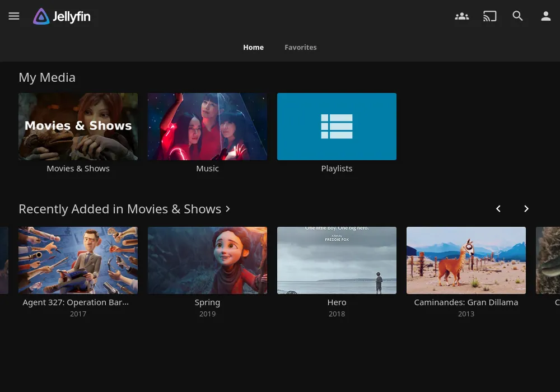This screenshot has height=392, width=560.
Task: Click the Caminandes: Gran Dillama title
Action: pyautogui.click(x=466, y=302)
